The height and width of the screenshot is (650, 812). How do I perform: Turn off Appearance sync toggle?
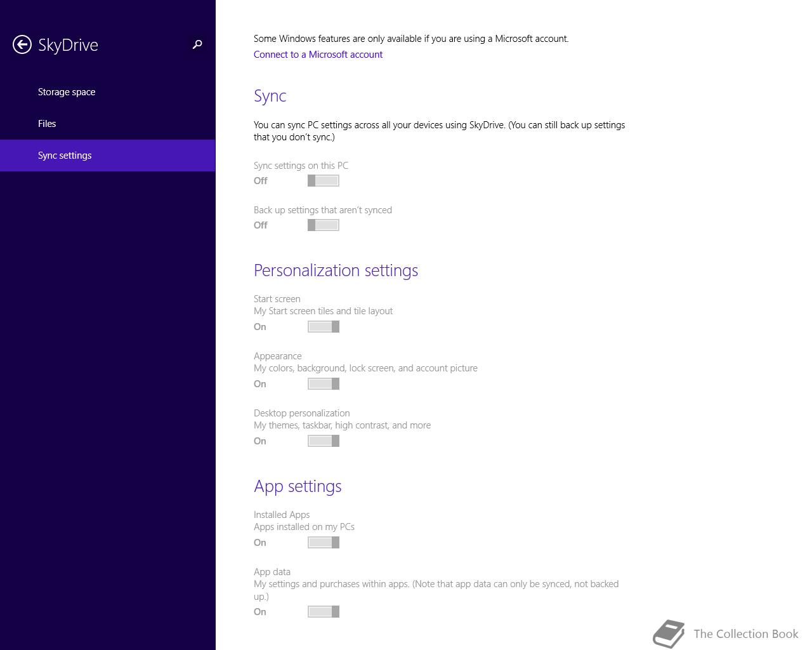click(x=324, y=384)
